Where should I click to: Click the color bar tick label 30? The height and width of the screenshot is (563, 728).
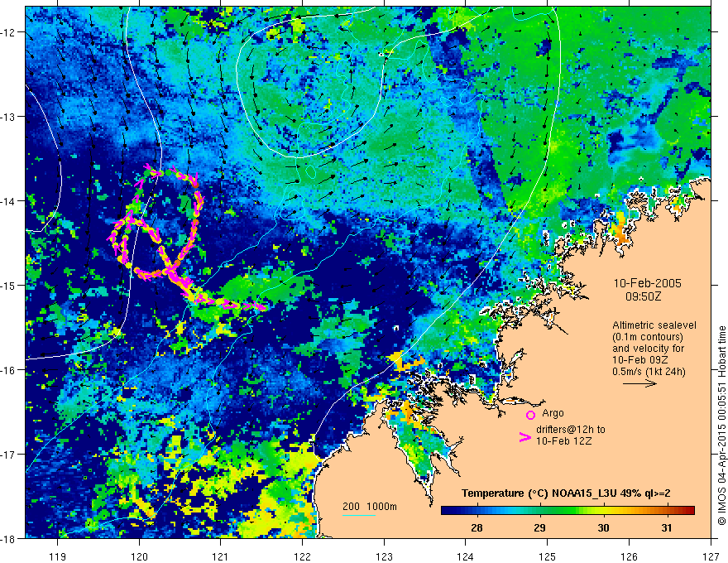(603, 527)
